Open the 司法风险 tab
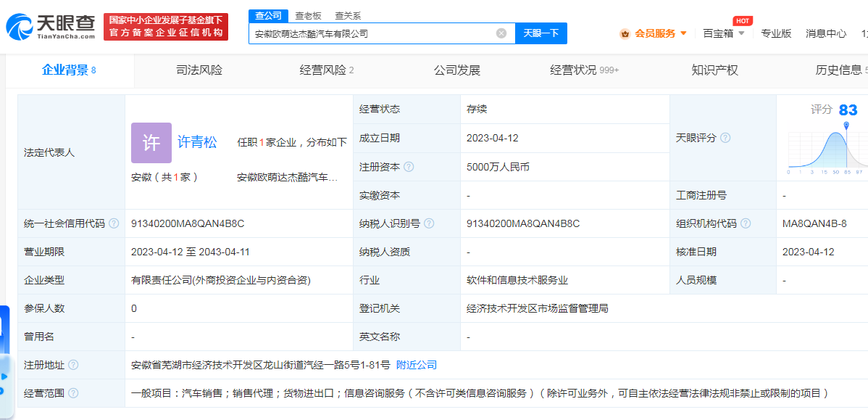Screen dimensions: 868x420 pyautogui.click(x=199, y=70)
